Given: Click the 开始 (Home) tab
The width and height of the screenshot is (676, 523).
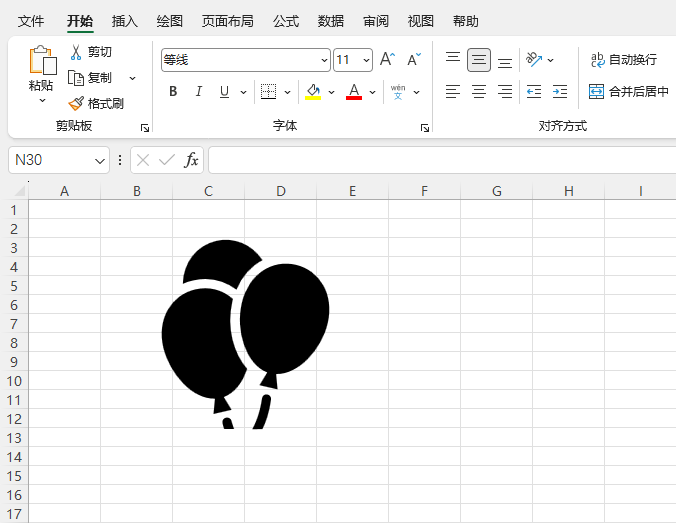Looking at the screenshot, I should (x=80, y=21).
